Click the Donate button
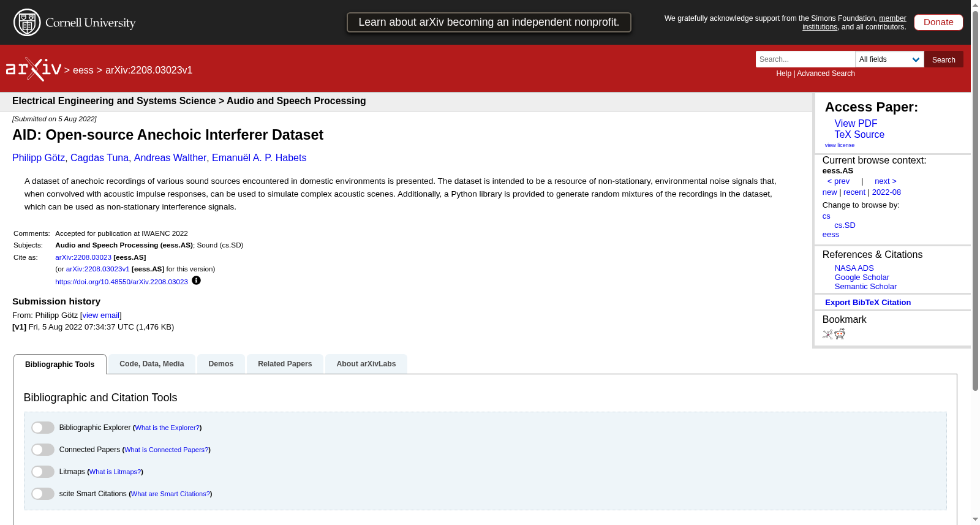The height and width of the screenshot is (525, 980). coord(938,22)
